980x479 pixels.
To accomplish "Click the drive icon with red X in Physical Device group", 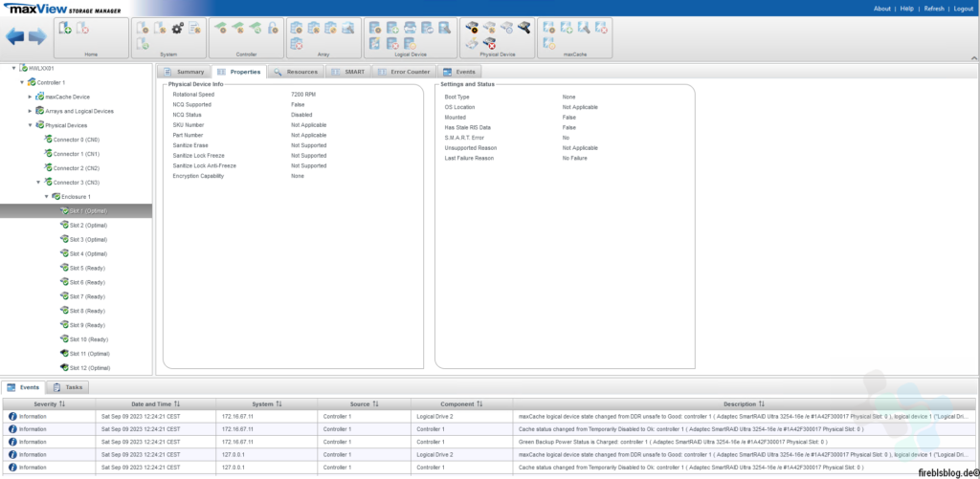I will click(x=489, y=44).
